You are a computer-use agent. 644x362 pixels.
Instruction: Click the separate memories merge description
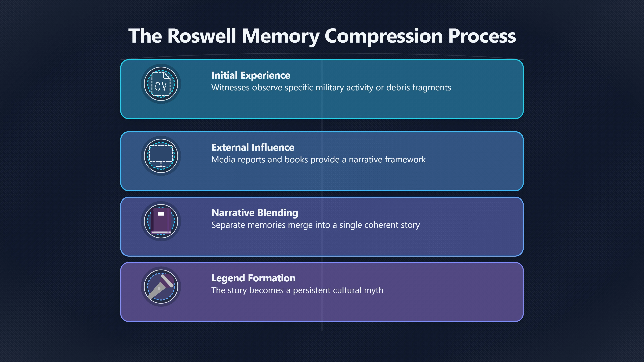coord(315,225)
